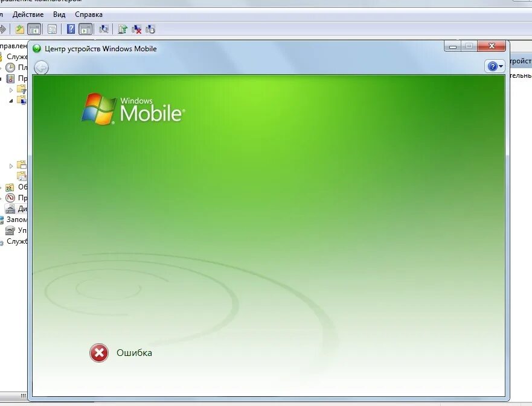Select the Device Manager tree item starting 'Ди'

click(x=16, y=209)
